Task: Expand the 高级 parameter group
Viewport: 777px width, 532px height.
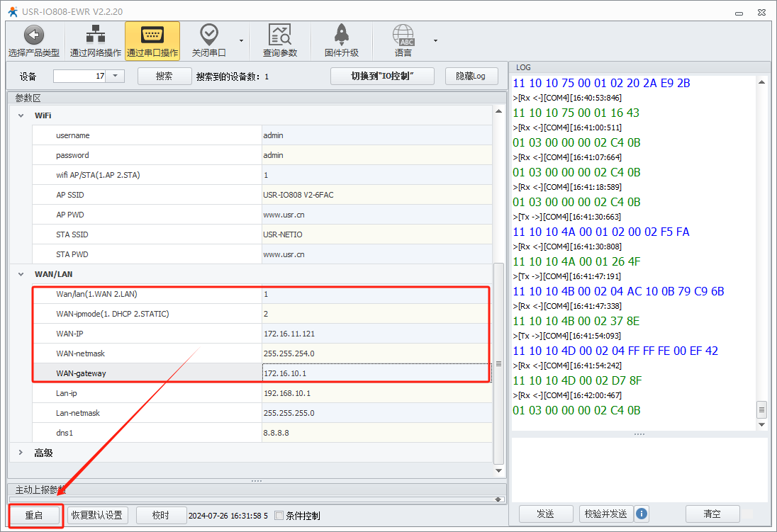Action: 21,453
